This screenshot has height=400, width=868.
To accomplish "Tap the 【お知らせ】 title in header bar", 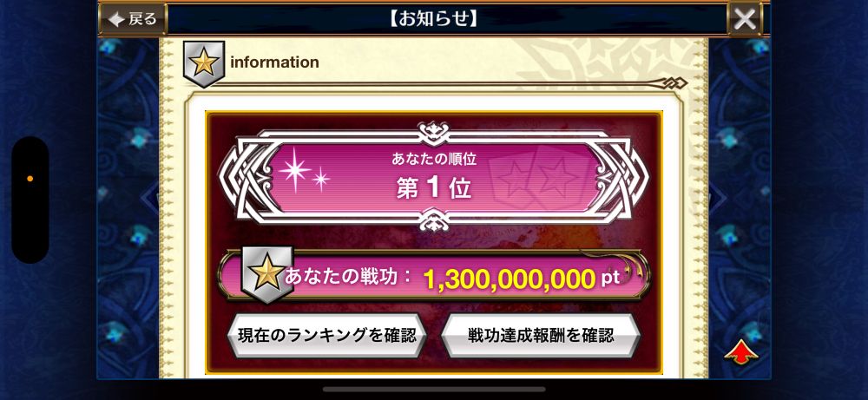I will 434,19.
